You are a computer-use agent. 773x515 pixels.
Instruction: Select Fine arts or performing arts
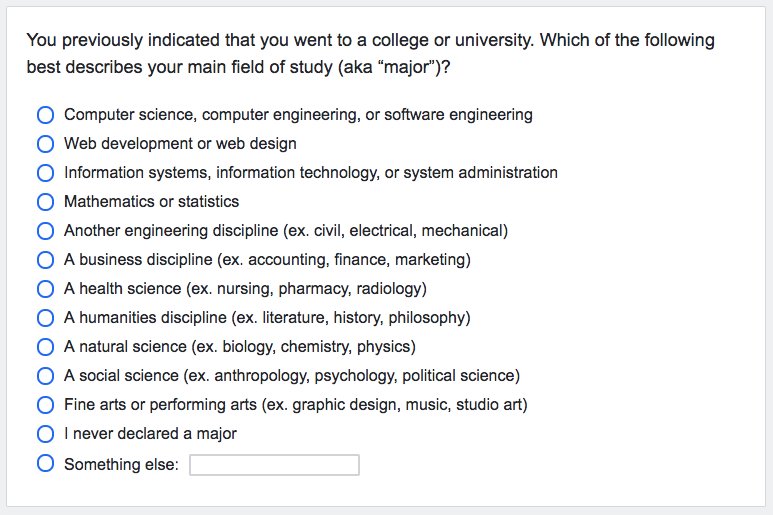(45, 405)
